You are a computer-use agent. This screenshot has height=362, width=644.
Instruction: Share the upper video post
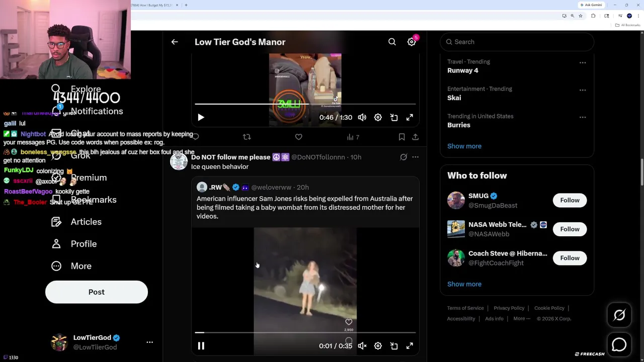415,137
